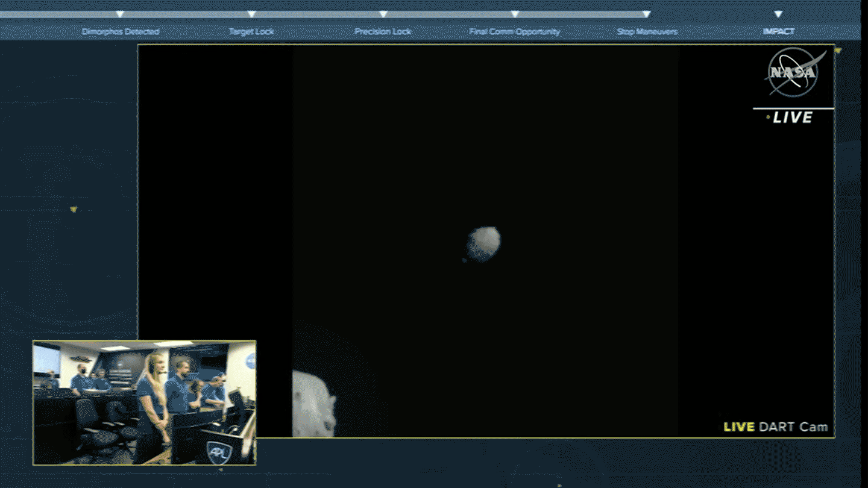Click the yellow triangle at the video's top-right corner
The image size is (868, 488).
[x=837, y=51]
